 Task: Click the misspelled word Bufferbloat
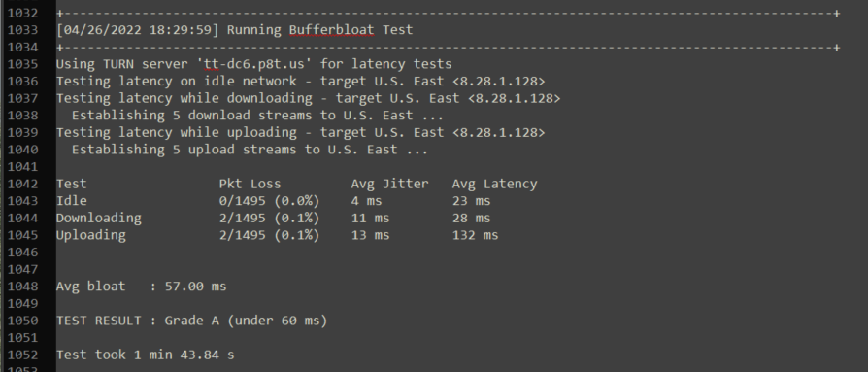(332, 30)
